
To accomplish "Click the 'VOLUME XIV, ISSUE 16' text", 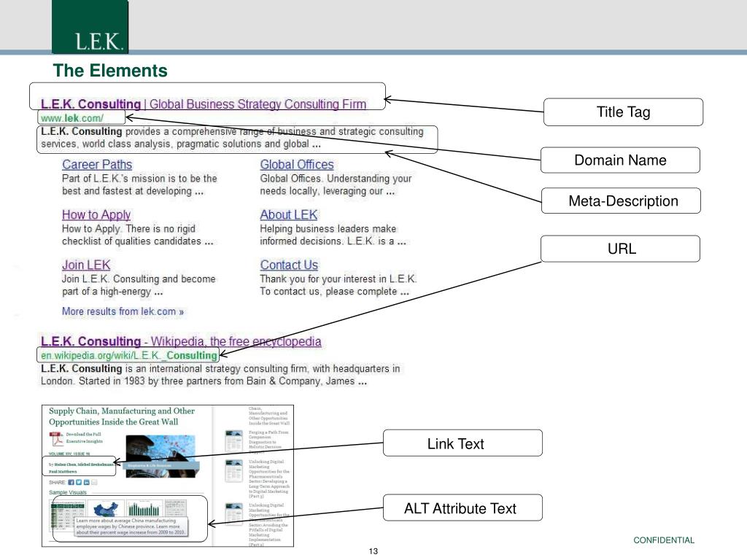I will click(69, 454).
